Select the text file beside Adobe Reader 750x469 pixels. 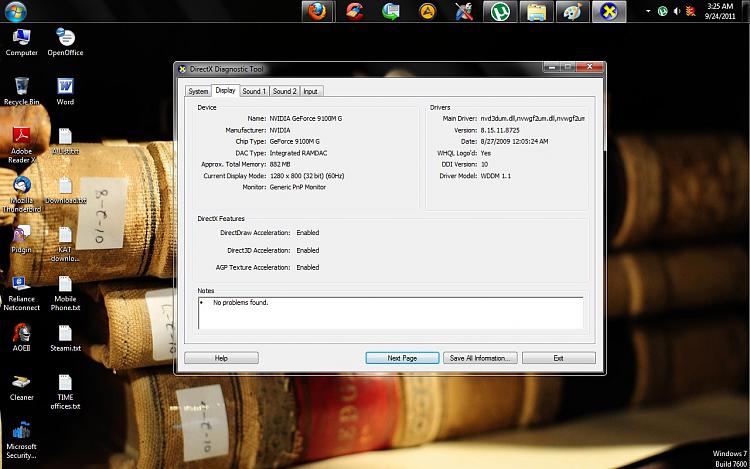(x=65, y=141)
